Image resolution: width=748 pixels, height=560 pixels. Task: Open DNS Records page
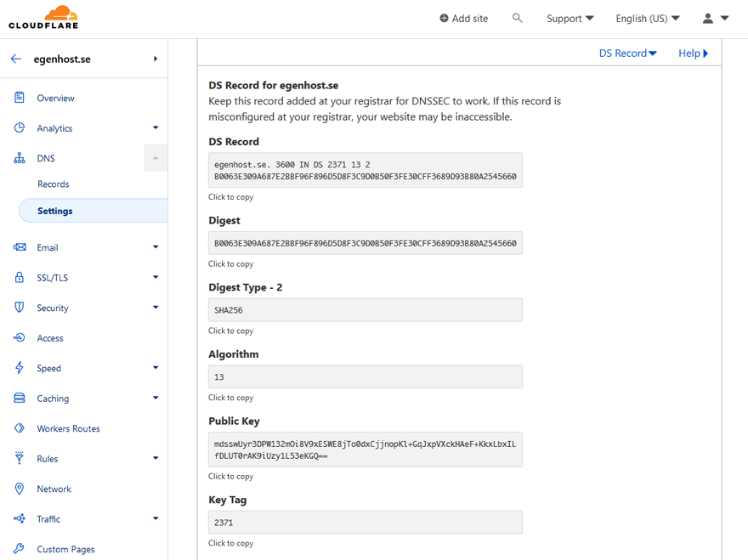[54, 184]
